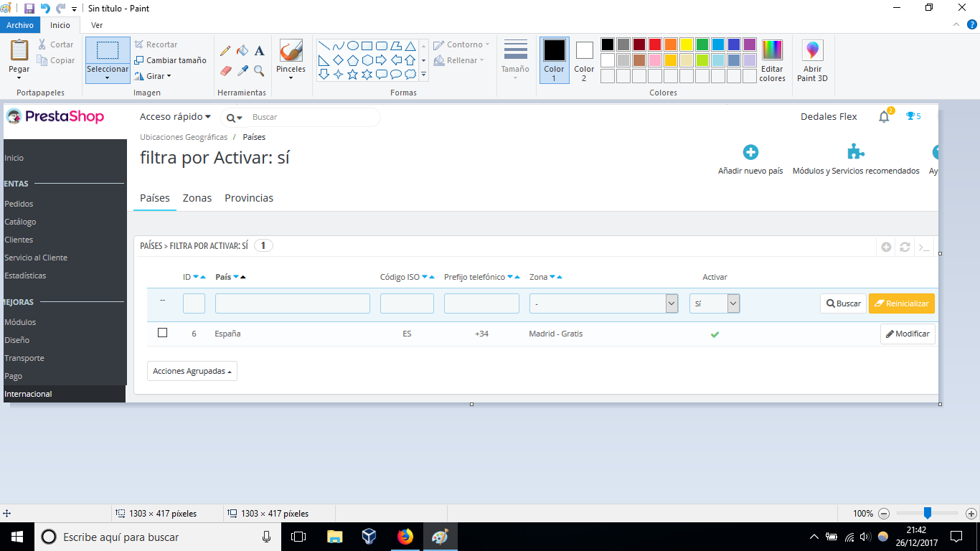Click the Reinicializar button
The width and height of the screenshot is (980, 551).
[902, 303]
